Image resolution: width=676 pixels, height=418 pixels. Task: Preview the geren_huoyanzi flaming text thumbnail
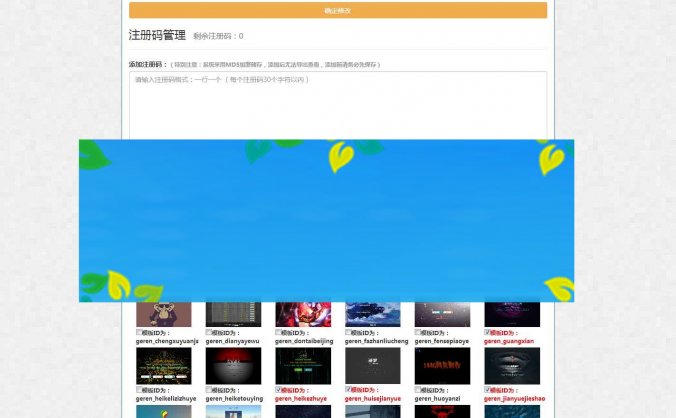[442, 366]
